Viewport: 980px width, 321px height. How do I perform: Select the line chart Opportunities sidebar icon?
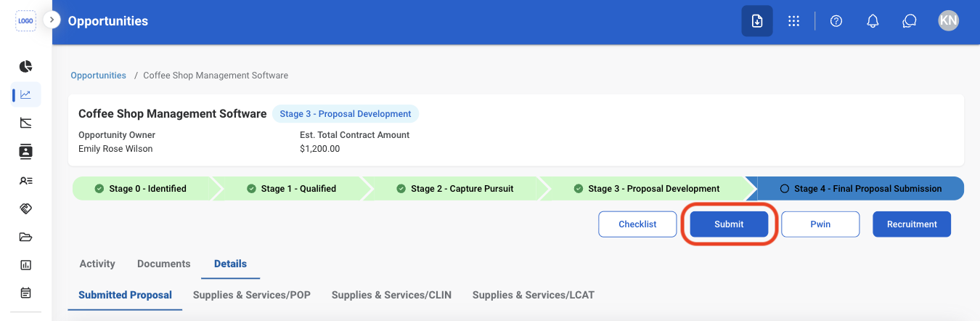point(26,94)
